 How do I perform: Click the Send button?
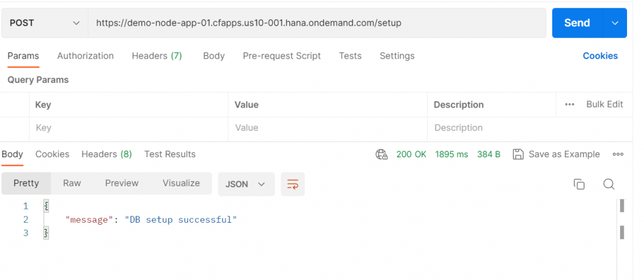click(577, 23)
